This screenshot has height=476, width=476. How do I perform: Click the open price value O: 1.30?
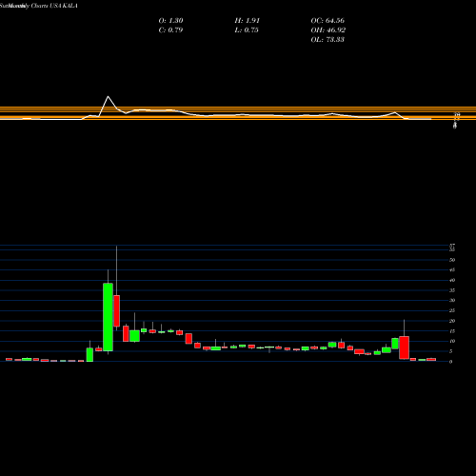(170, 21)
